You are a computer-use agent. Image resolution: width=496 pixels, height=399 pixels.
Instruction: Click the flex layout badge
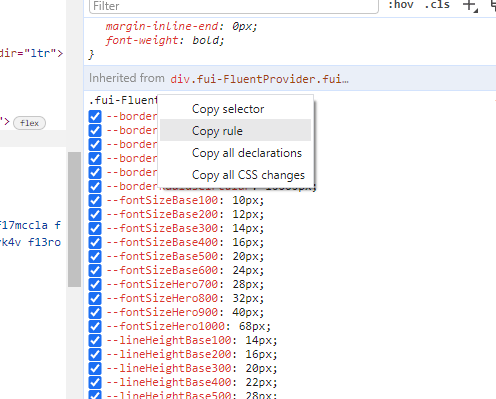29,123
